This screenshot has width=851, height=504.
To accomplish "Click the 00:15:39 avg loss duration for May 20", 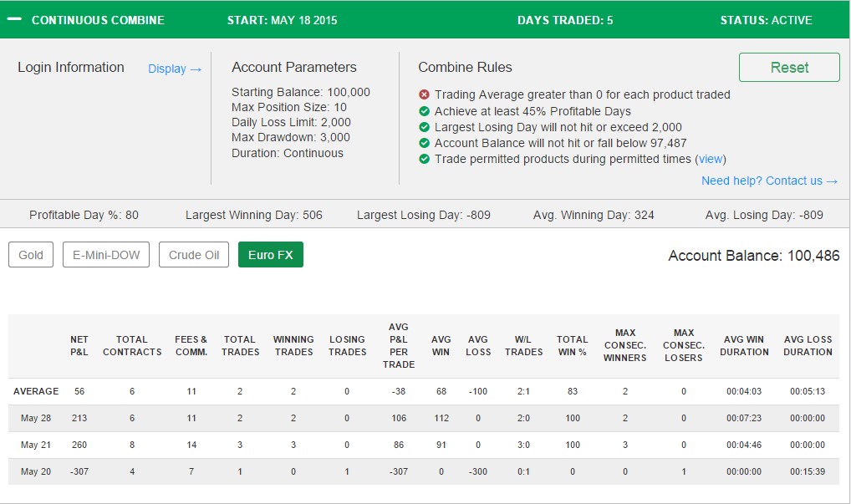I will pos(808,471).
